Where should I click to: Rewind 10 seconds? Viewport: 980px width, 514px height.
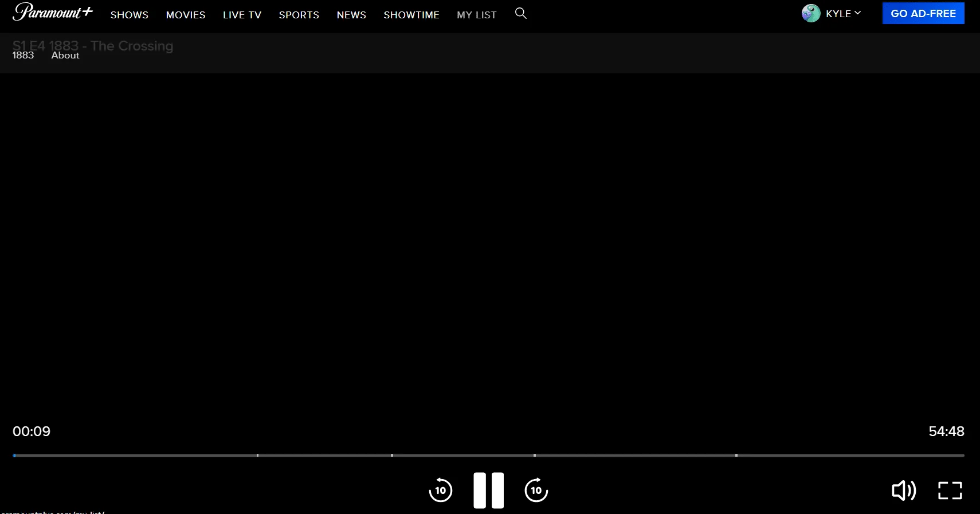(x=440, y=490)
